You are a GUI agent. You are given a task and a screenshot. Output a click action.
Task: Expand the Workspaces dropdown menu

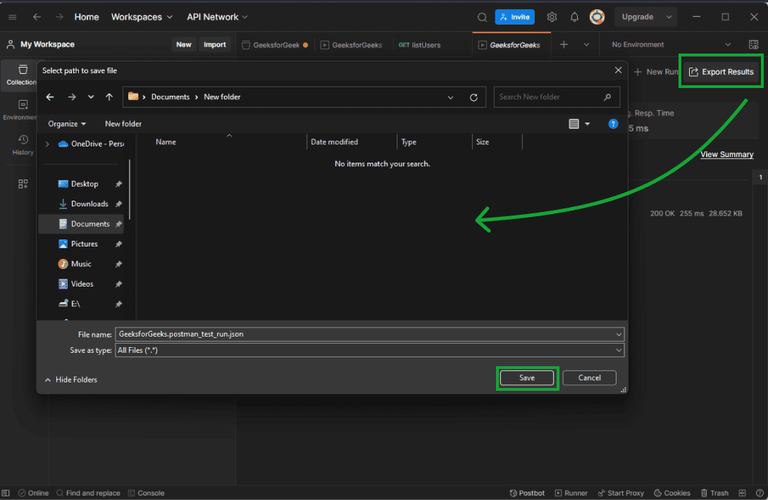pos(141,17)
